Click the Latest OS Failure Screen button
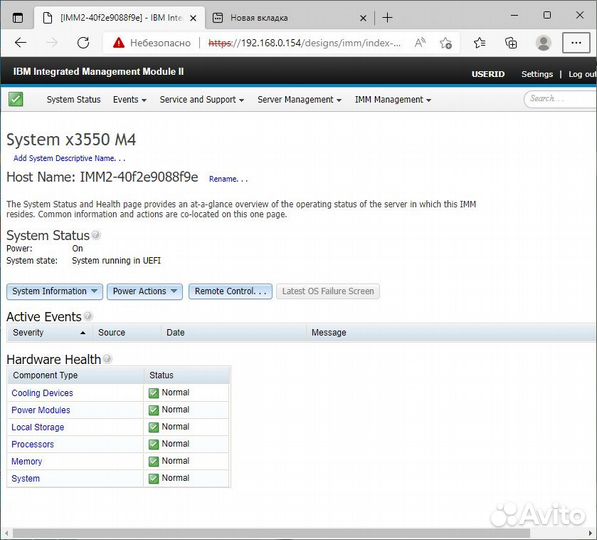597x540 pixels. point(328,291)
